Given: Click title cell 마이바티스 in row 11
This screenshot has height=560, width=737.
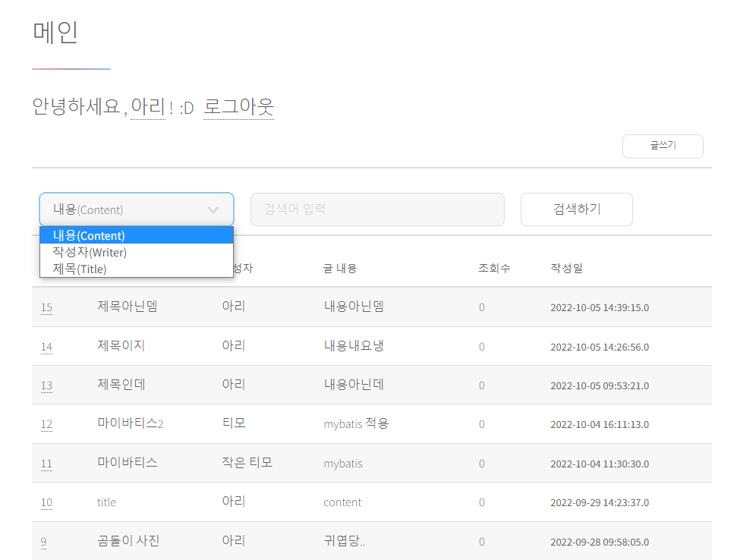Looking at the screenshot, I should 128,463.
